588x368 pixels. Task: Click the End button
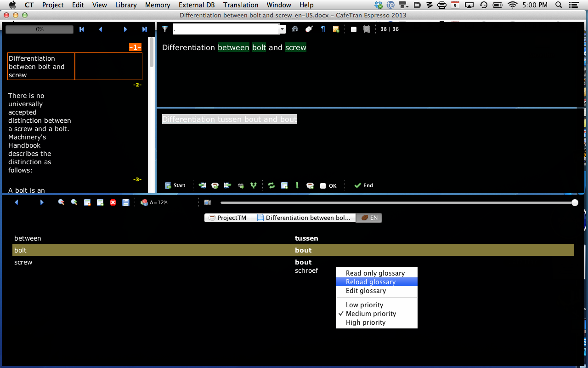[363, 185]
